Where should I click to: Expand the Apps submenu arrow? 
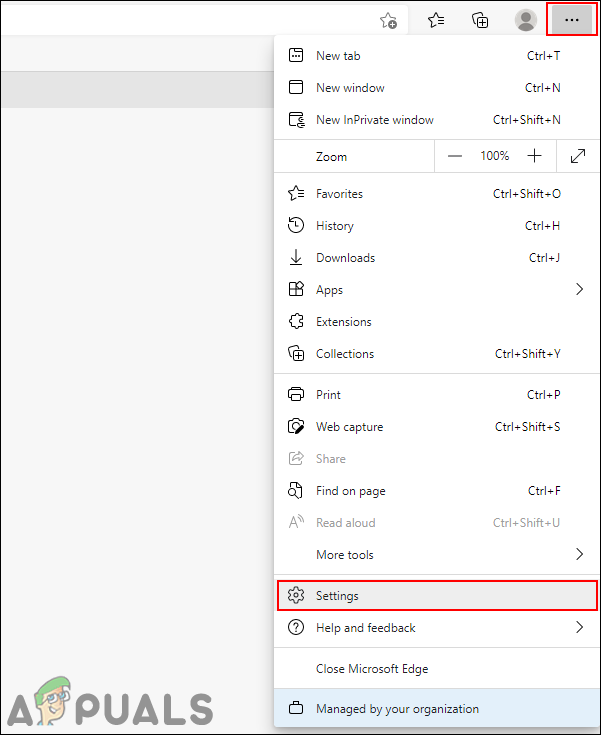tap(579, 290)
